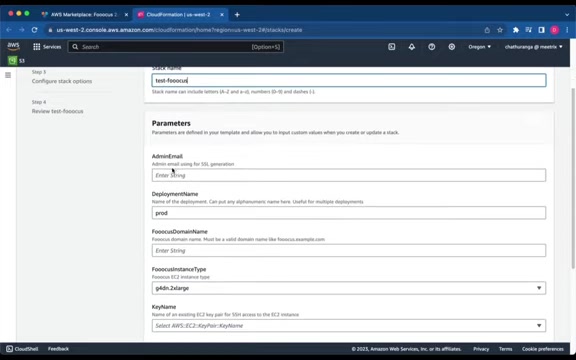The image size is (576, 360).
Task: Switch to the AWS Marketplace Fooocus tab
Action: [84, 15]
